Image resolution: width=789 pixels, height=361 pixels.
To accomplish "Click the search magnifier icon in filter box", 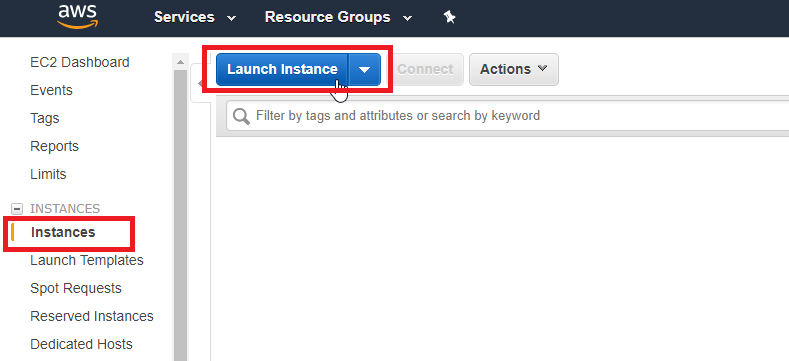I will pos(242,116).
